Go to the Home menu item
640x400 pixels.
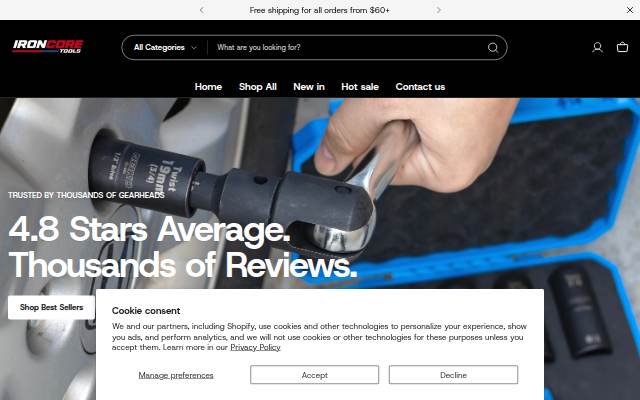point(208,87)
